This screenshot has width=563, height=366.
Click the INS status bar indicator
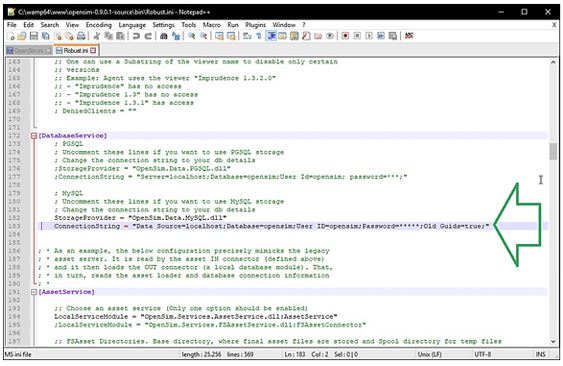[540, 354]
